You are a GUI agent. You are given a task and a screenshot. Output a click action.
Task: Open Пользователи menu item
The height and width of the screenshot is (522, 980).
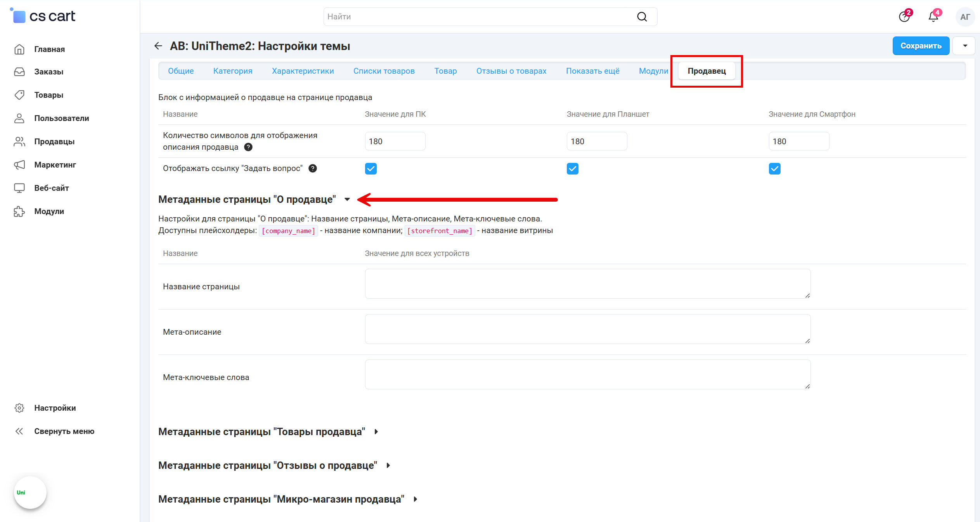click(x=61, y=118)
